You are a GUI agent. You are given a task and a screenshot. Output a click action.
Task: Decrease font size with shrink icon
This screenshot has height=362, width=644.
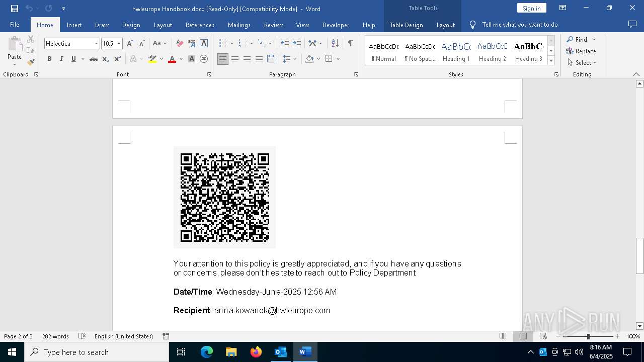(x=142, y=44)
